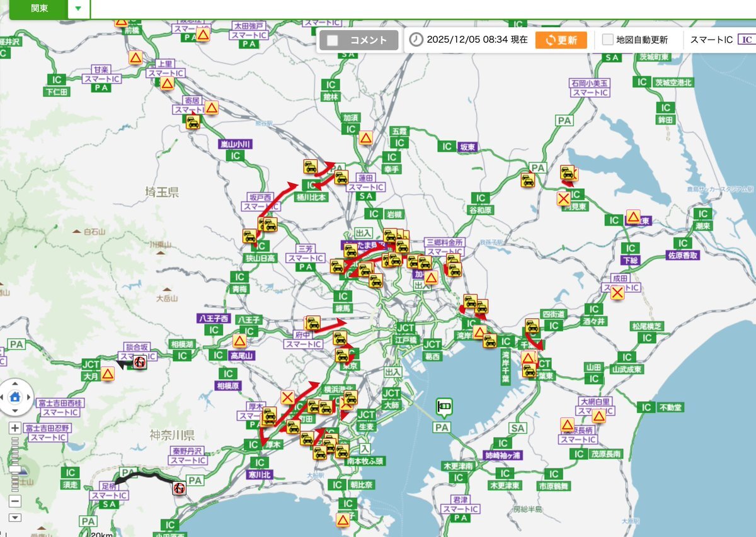
Task: Click the home icon in pan control
Action: coord(16,397)
